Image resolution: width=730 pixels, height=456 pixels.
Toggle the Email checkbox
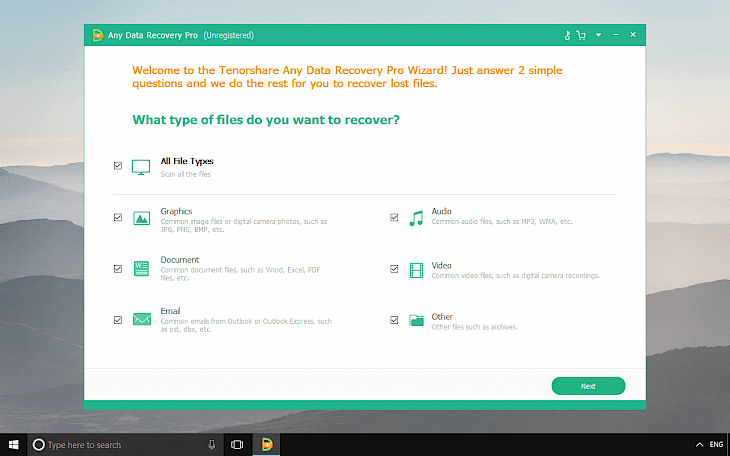(118, 320)
